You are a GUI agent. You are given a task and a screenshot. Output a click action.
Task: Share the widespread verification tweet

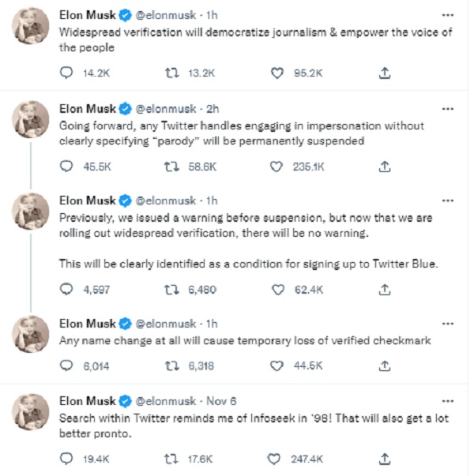pos(385,73)
